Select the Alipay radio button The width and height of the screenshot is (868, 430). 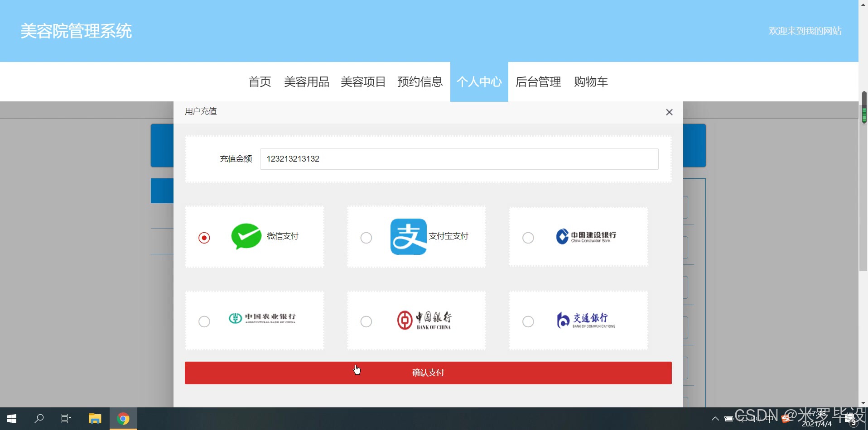(366, 238)
